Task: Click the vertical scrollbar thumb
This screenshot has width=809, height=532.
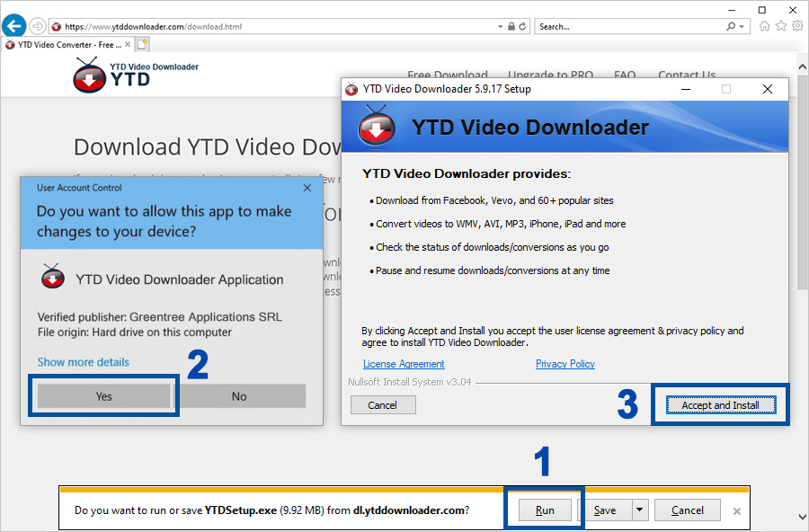Action: (x=803, y=182)
